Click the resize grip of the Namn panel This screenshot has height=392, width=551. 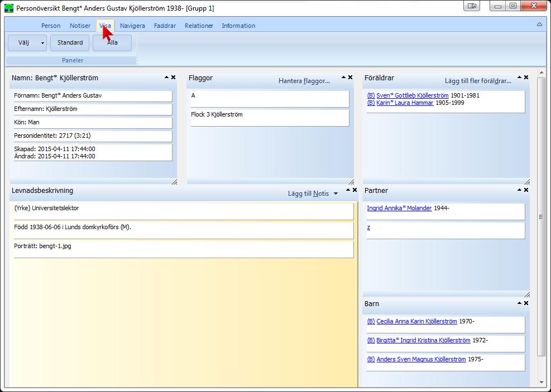(174, 181)
